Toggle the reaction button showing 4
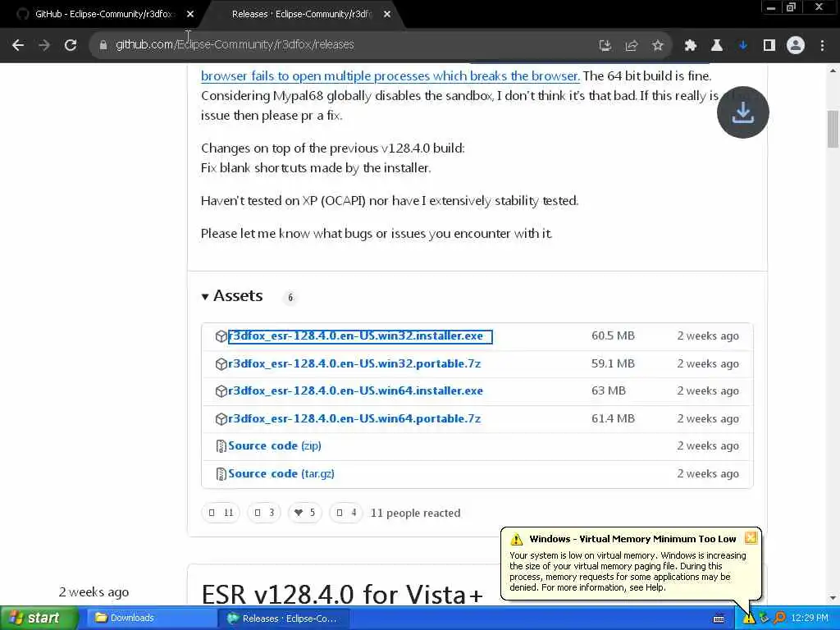Viewport: 840px width, 630px height. [x=345, y=513]
